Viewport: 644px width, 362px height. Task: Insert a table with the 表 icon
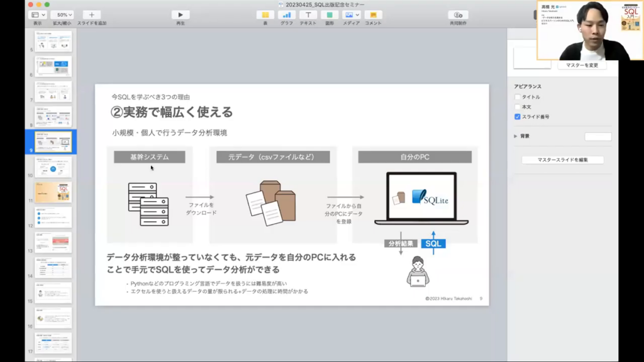tap(265, 14)
